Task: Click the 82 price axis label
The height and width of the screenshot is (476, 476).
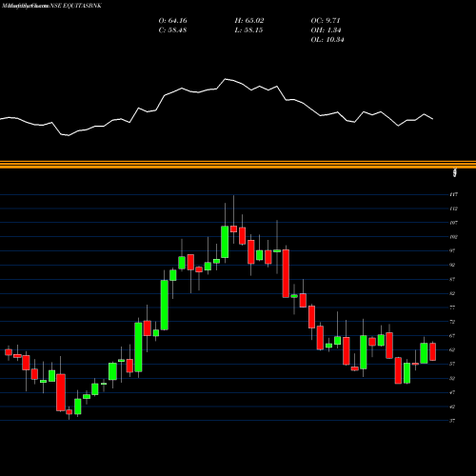Action: point(452,293)
